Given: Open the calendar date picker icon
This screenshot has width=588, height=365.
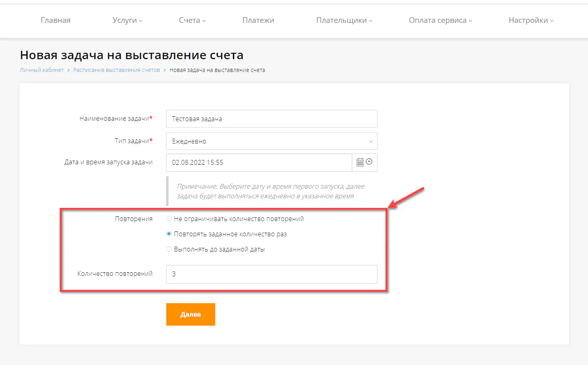Looking at the screenshot, I should [x=360, y=162].
